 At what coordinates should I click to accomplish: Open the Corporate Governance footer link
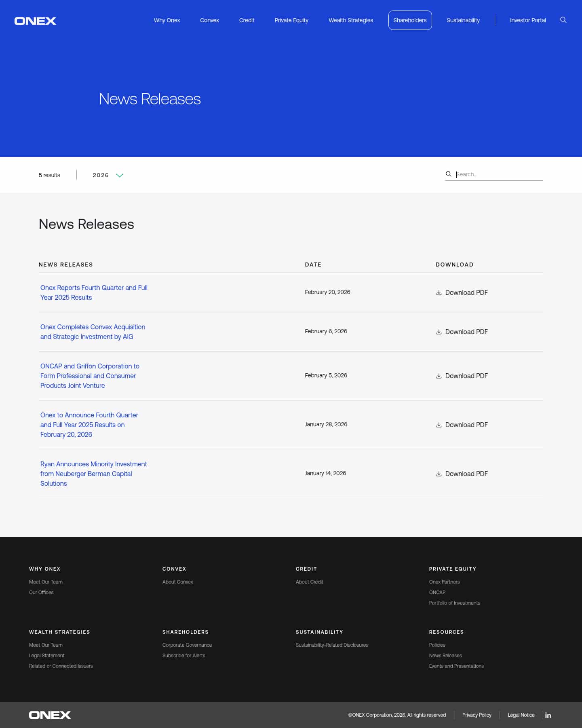[x=187, y=645]
